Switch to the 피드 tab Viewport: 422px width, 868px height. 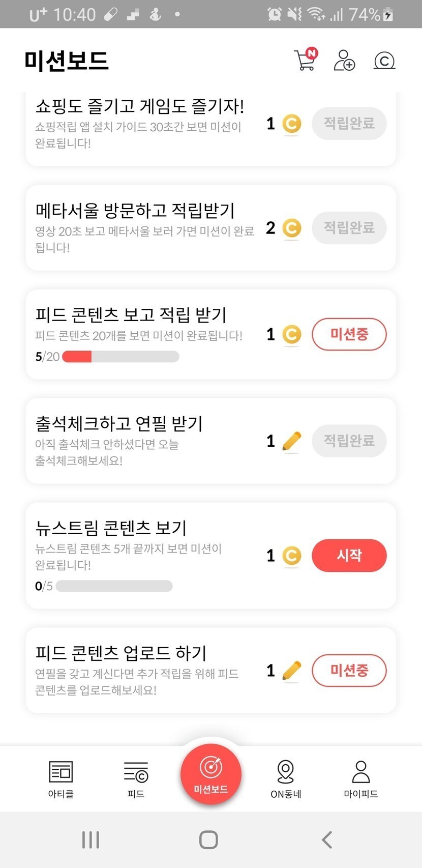(x=136, y=778)
